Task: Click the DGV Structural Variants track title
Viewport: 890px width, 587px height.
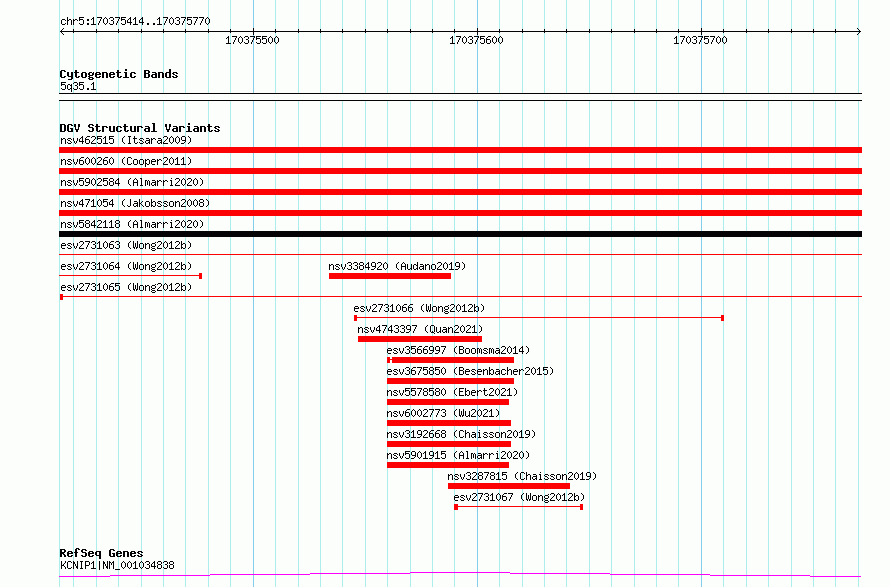Action: click(140, 128)
